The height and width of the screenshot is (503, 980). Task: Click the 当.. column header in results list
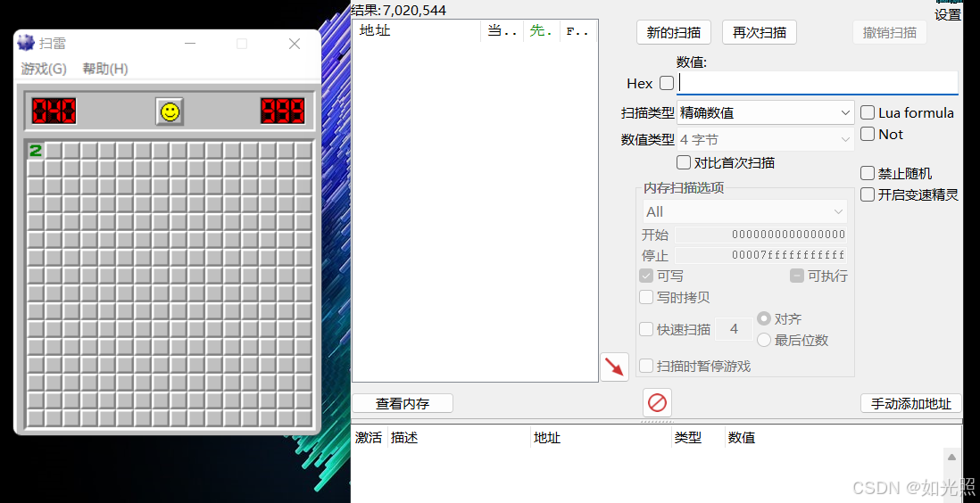tap(502, 30)
